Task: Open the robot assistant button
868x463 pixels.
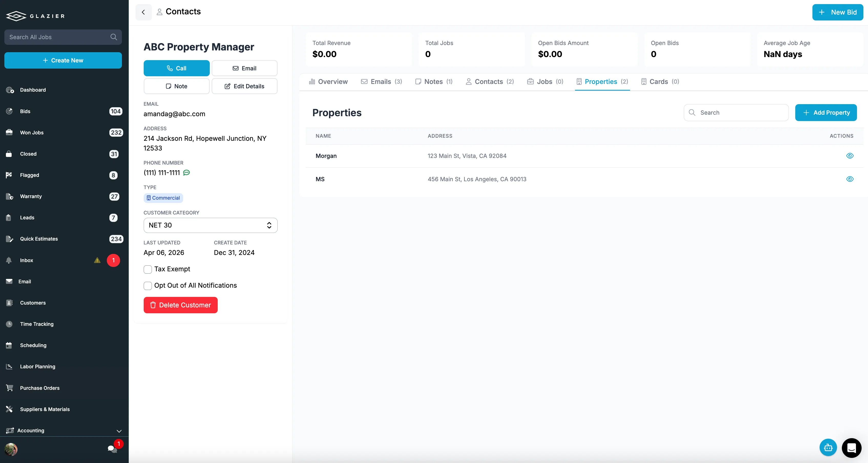Action: pos(828,447)
